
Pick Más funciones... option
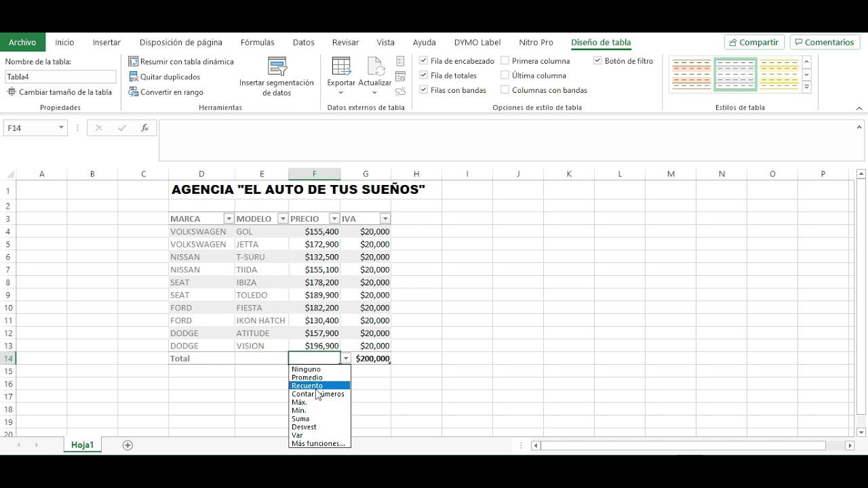click(318, 444)
